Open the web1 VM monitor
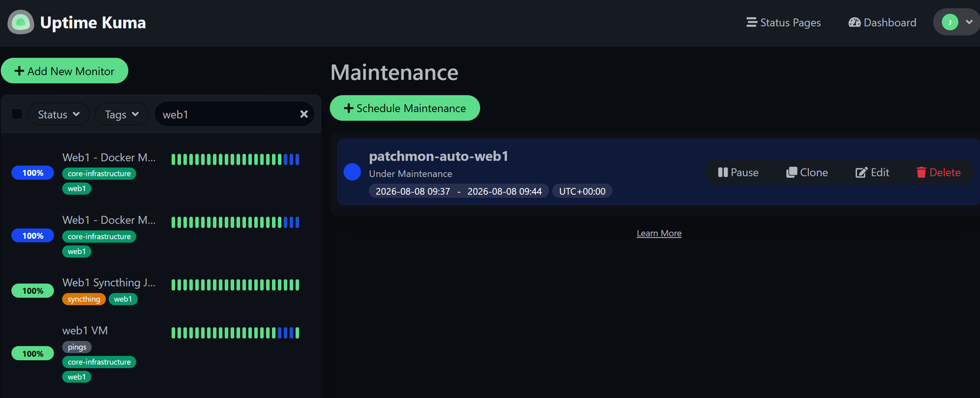Image resolution: width=980 pixels, height=398 pixels. point(85,331)
